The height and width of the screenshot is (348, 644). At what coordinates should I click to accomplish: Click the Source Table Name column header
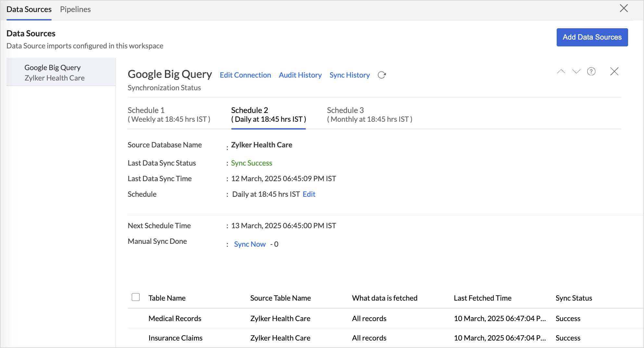point(280,298)
